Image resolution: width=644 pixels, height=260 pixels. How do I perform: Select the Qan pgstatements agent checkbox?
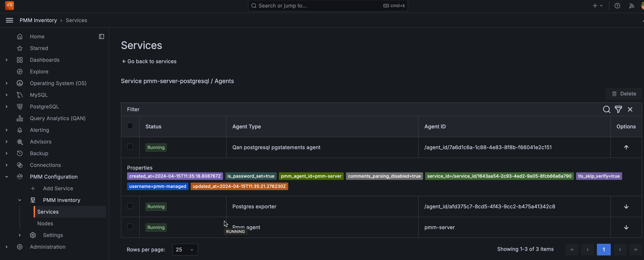[130, 147]
